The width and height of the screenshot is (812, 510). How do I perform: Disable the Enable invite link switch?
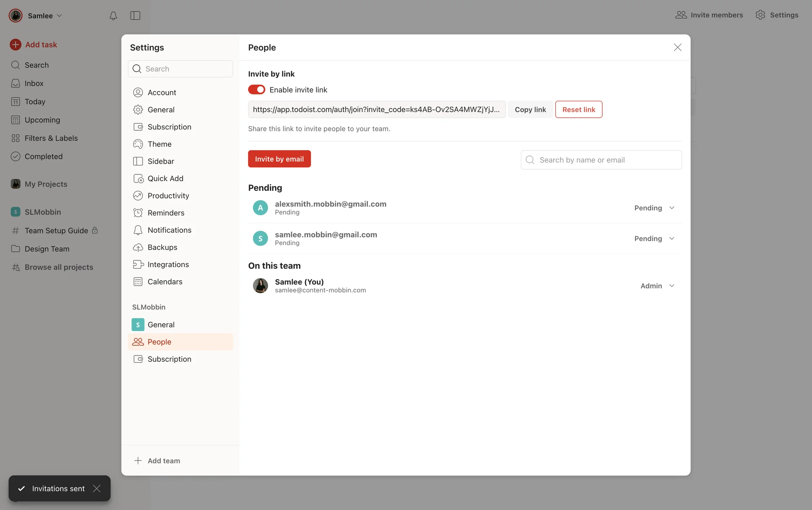point(257,90)
